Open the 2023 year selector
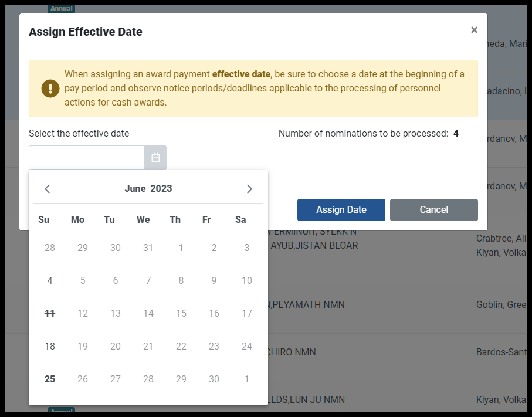 161,189
